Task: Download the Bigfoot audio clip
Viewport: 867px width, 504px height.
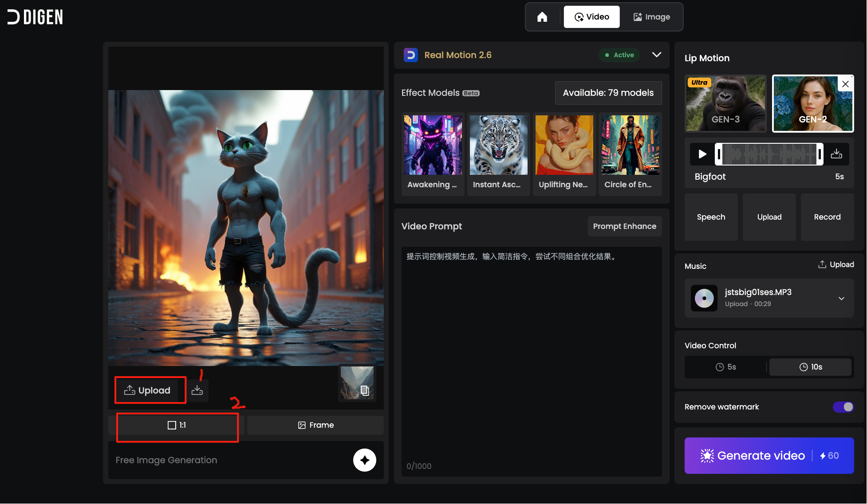Action: pos(836,154)
